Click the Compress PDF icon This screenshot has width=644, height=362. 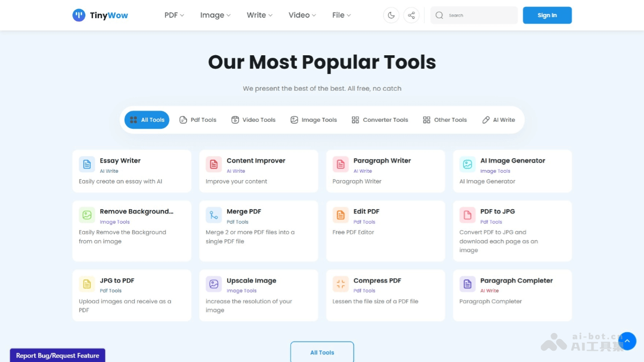point(341,284)
